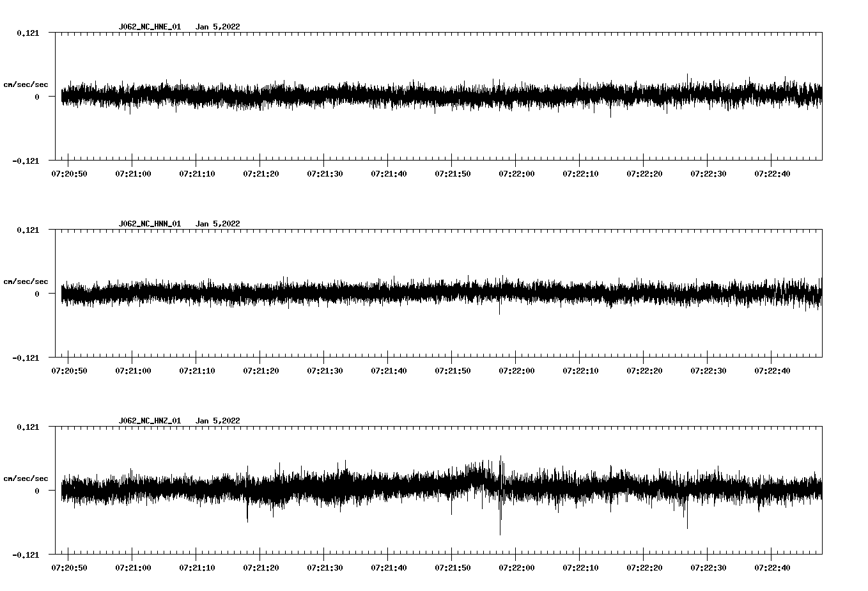Click the J062_NC_HNN_01 channel title
The image size is (868, 591).
click(x=150, y=224)
